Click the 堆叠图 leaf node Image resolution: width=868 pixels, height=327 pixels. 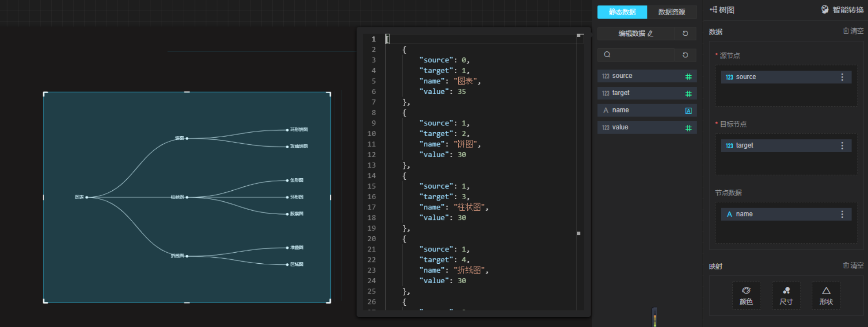pos(295,247)
